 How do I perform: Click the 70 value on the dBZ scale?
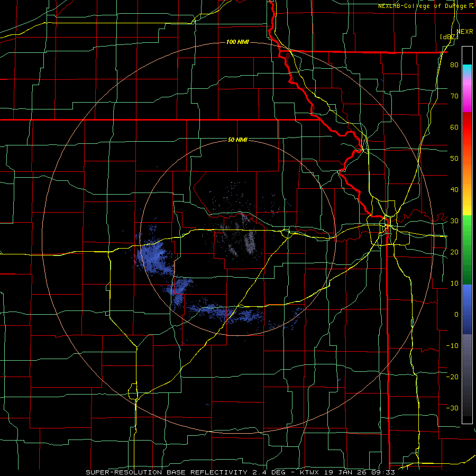454,96
